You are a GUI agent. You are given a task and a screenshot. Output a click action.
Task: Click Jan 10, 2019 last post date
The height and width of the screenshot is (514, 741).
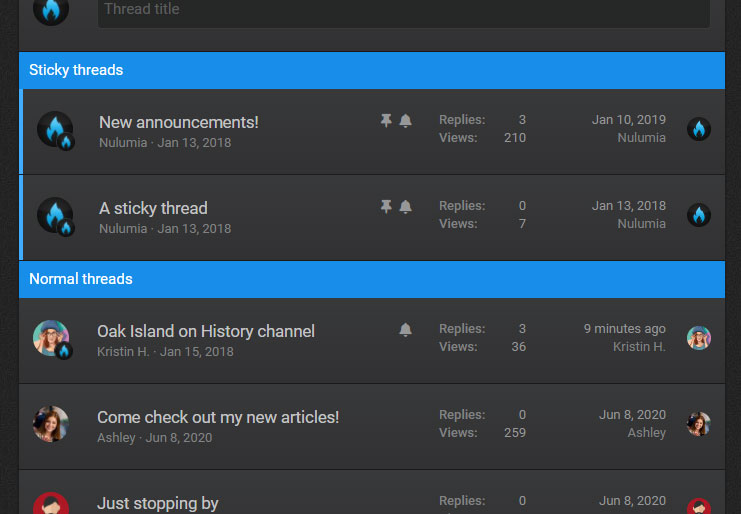pos(628,120)
